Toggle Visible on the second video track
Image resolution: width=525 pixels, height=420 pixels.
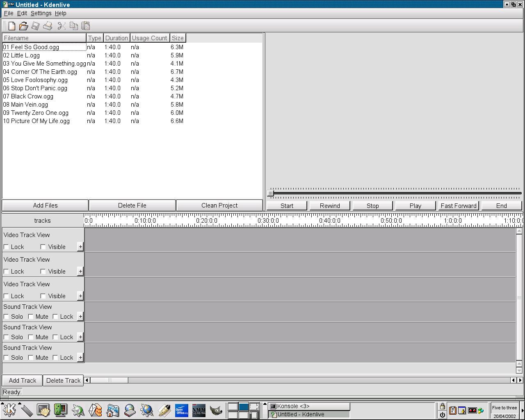(x=43, y=272)
